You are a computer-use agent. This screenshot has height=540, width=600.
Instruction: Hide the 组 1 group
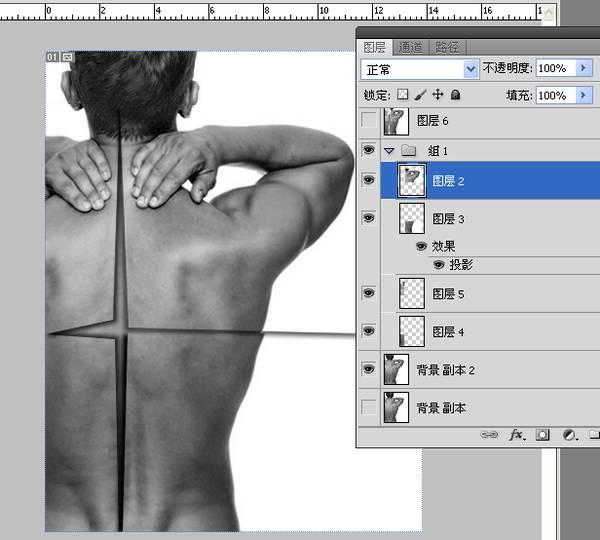[x=368, y=150]
